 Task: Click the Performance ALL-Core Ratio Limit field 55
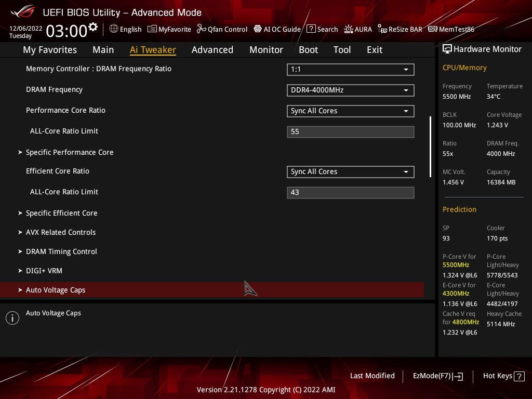click(x=351, y=131)
